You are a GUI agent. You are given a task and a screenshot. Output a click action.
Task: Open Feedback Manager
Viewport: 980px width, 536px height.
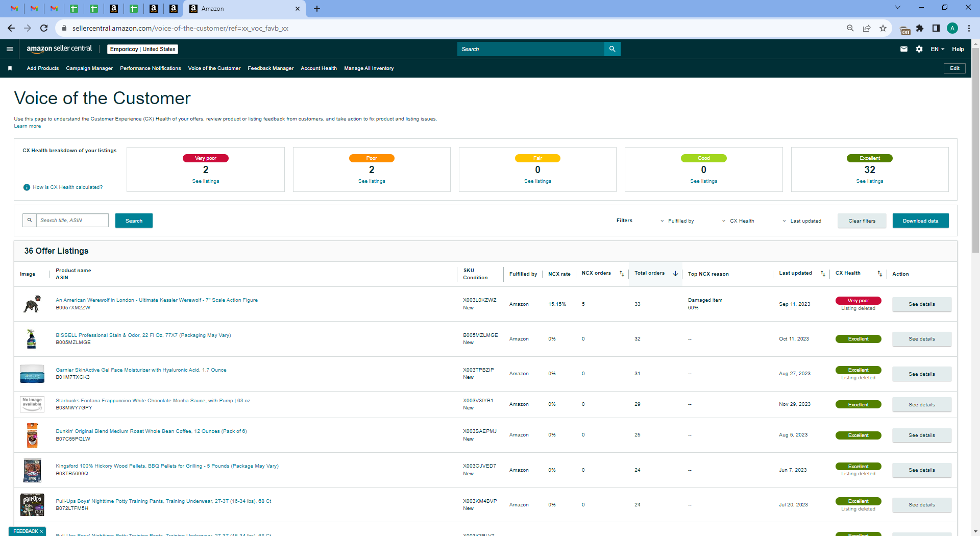[271, 68]
